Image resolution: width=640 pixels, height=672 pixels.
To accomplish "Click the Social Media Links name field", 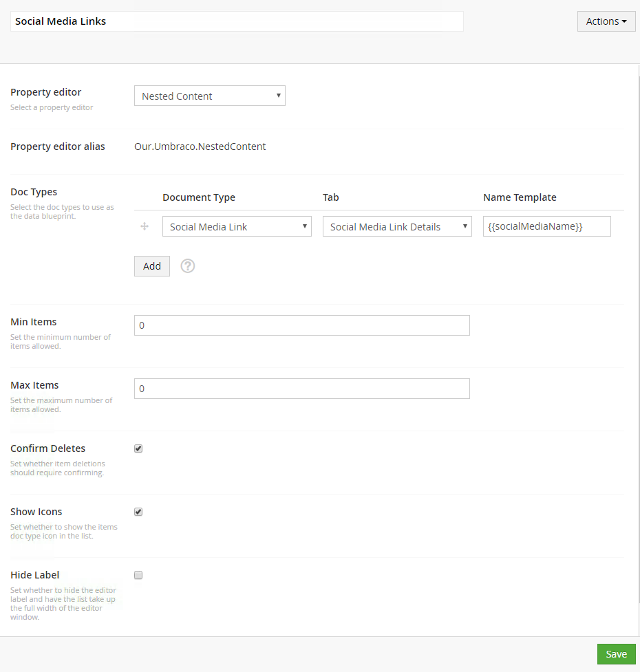I will coord(237,21).
